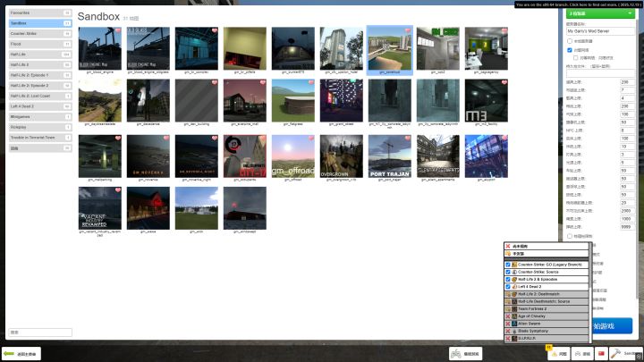Image resolution: width=644 pixels, height=362 pixels.
Task: Click the heart on gm_br_complex thumbnail
Action: click(x=215, y=30)
